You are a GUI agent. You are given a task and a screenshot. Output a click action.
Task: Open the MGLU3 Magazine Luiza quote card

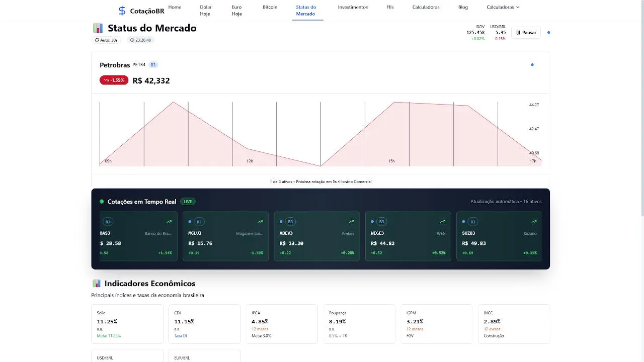click(225, 236)
